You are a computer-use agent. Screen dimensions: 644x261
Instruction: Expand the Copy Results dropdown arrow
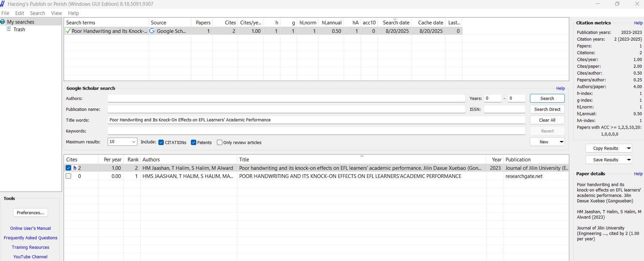pos(628,148)
